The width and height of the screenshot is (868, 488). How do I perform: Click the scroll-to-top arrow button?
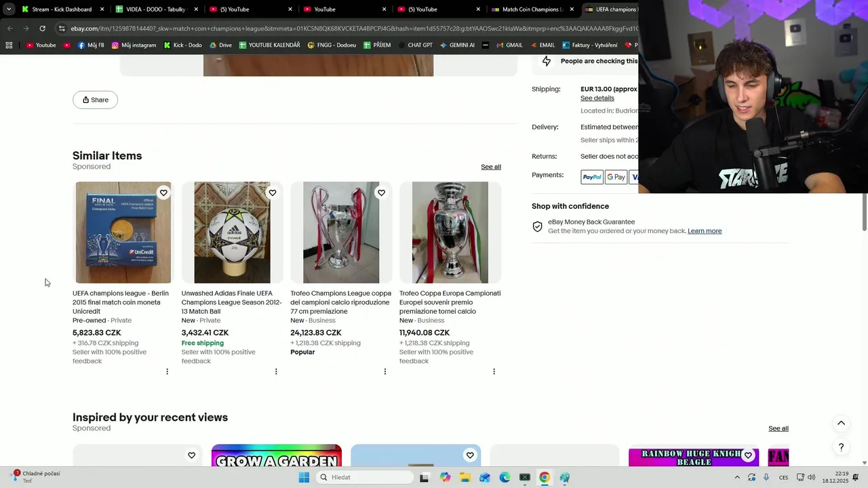(x=841, y=424)
